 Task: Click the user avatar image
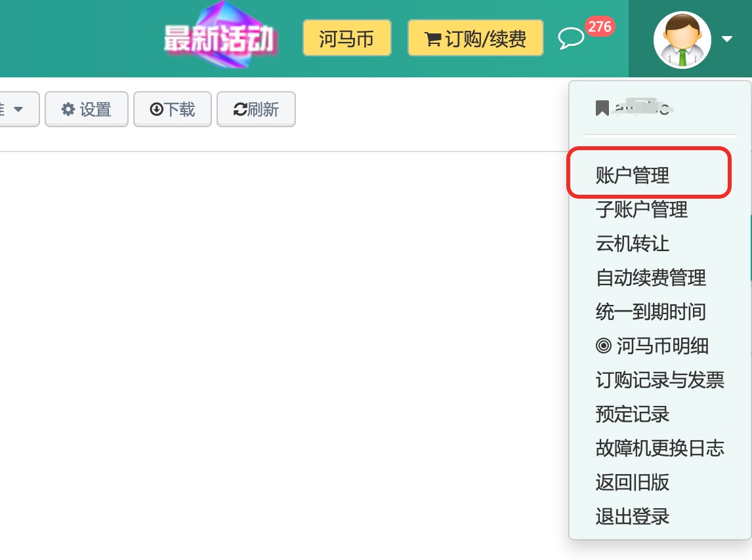pyautogui.click(x=682, y=39)
